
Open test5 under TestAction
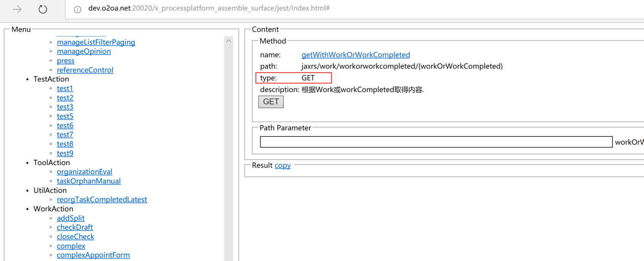[65, 116]
